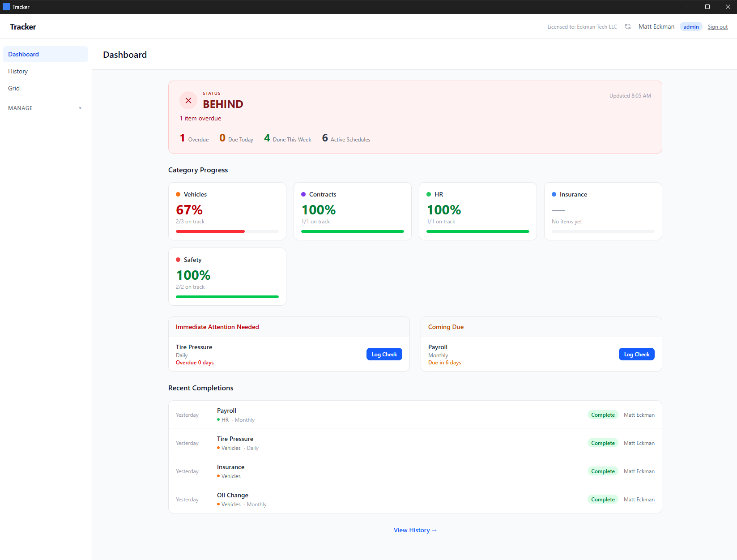Click the Tracker app icon in title bar
Image resolution: width=737 pixels, height=560 pixels.
(x=6, y=7)
